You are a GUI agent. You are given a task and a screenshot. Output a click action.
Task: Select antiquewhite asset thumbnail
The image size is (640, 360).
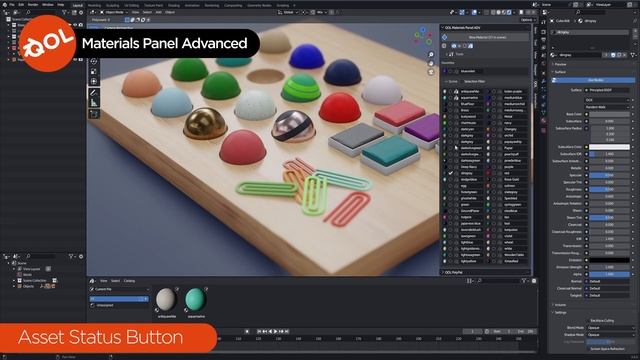tap(167, 300)
